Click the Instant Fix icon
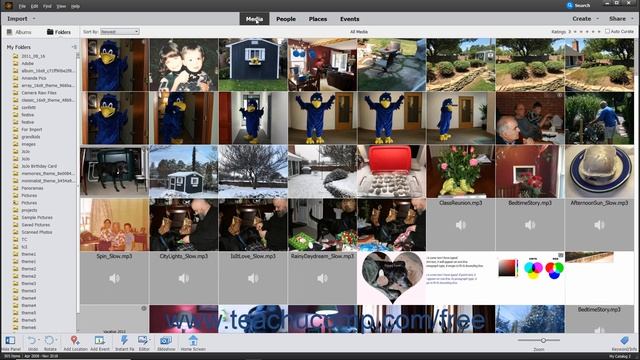 (124, 340)
